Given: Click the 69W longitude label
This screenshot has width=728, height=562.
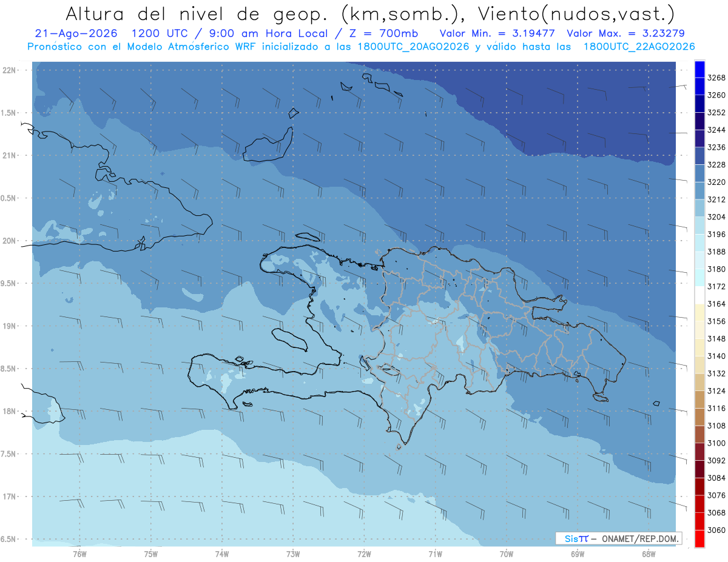Looking at the screenshot, I should pos(577,554).
